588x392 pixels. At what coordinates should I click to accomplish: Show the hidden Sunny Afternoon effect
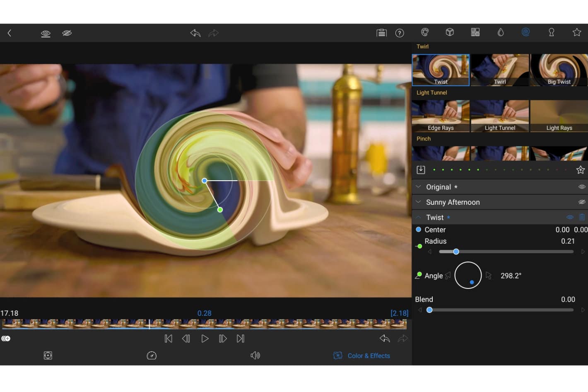(x=581, y=202)
